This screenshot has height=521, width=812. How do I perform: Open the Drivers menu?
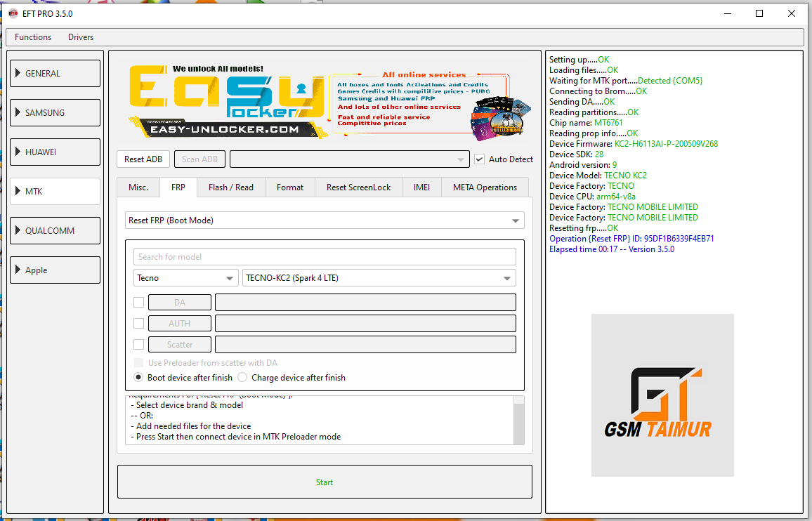tap(81, 37)
